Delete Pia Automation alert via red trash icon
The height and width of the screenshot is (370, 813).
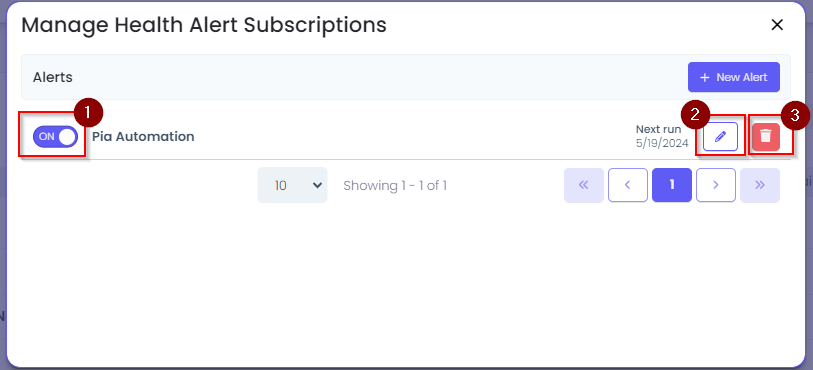(766, 137)
